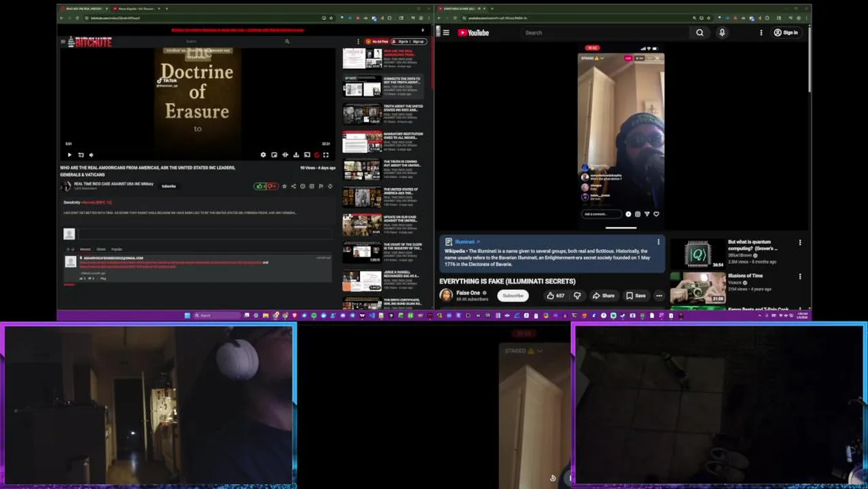Screen dimensions: 868x489
Task: Click Sign Up on BitChute
Action: pyautogui.click(x=418, y=41)
